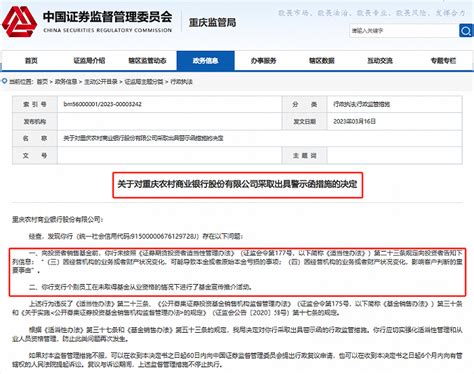Click the location pin icon in breadcrumb
The height and width of the screenshot is (374, 474).
pos(4,81)
